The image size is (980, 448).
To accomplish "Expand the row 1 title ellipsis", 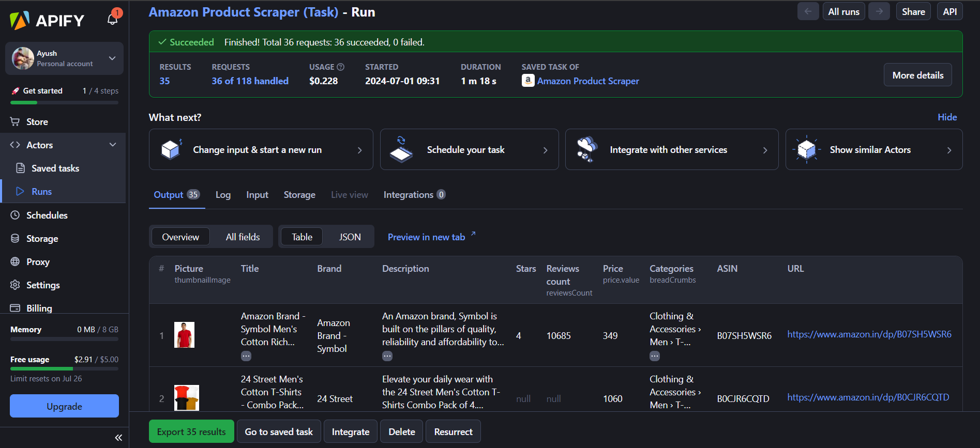I will pyautogui.click(x=246, y=356).
